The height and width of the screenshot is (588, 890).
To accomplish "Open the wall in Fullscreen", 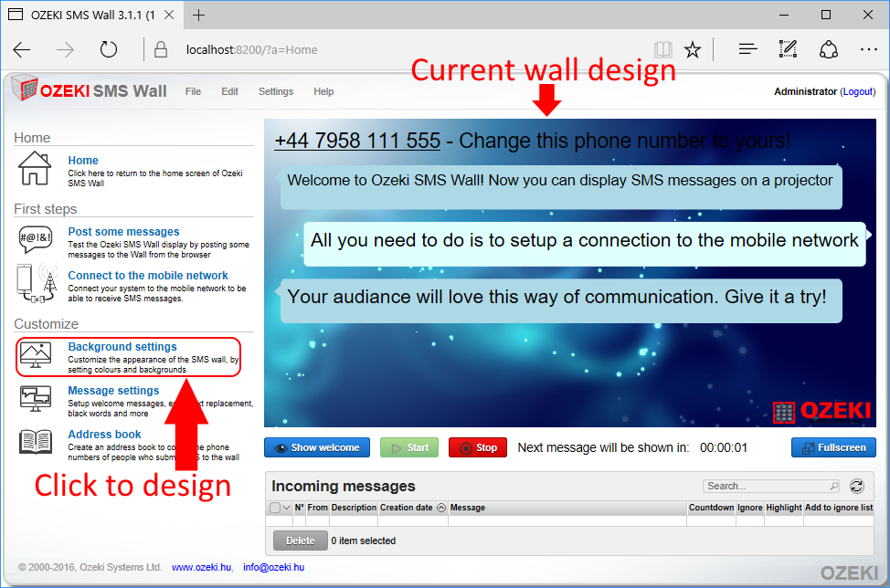I will click(834, 447).
